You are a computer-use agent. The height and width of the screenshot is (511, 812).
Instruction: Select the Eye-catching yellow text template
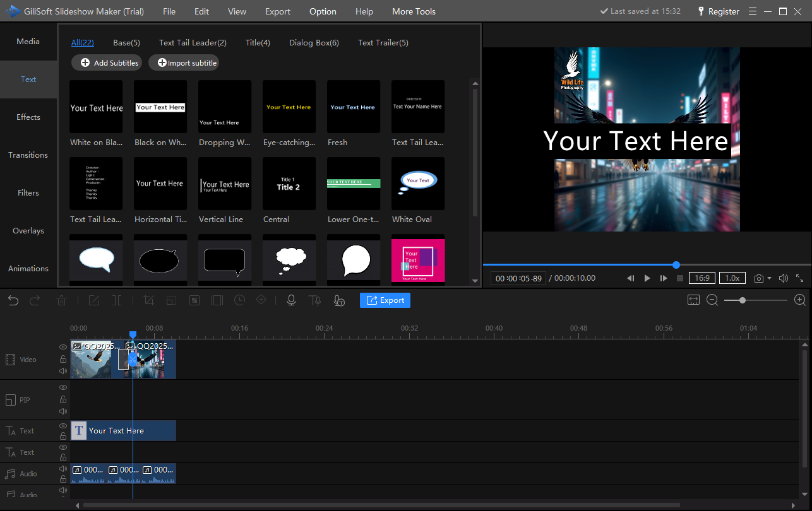(289, 107)
